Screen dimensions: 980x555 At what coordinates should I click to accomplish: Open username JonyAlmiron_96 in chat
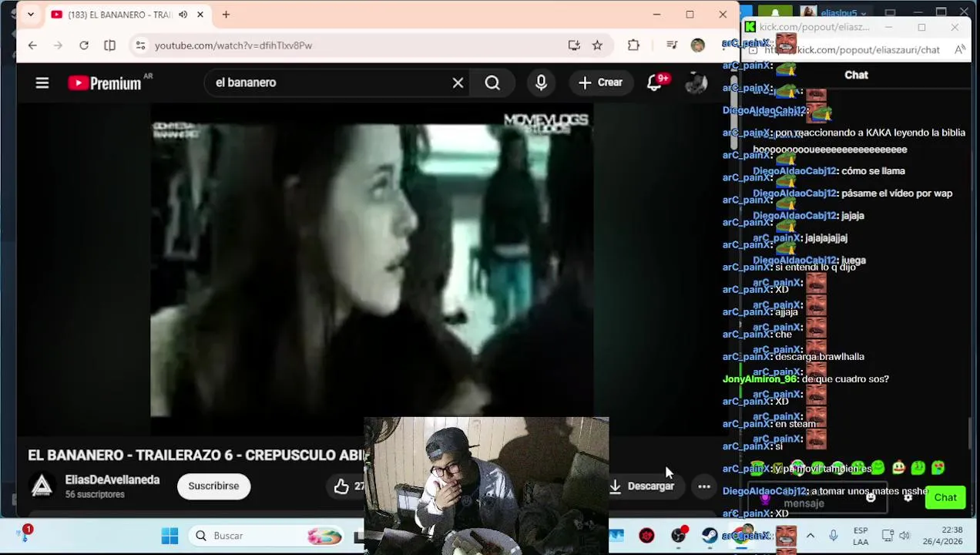(x=760, y=379)
